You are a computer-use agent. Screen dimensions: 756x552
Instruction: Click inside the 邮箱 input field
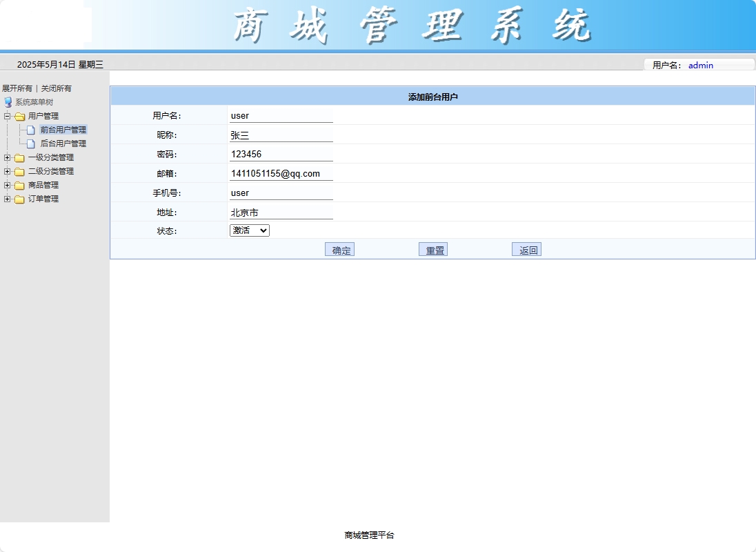click(x=279, y=173)
